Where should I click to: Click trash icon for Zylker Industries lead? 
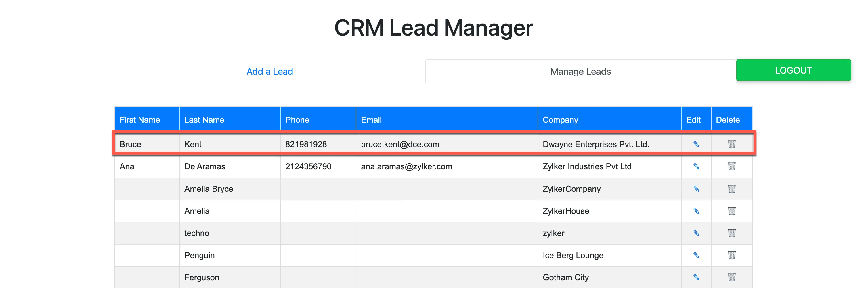[x=731, y=166]
